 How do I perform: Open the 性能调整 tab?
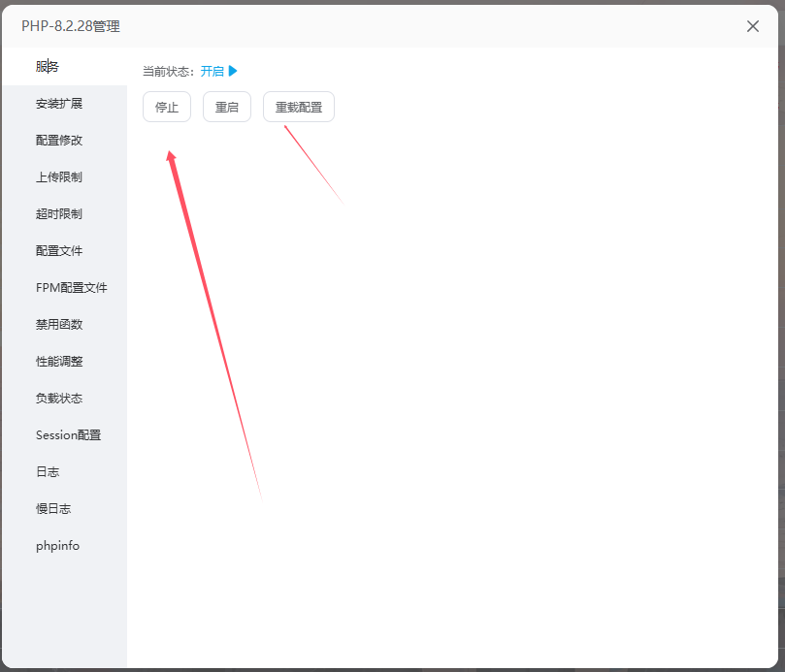click(x=59, y=362)
